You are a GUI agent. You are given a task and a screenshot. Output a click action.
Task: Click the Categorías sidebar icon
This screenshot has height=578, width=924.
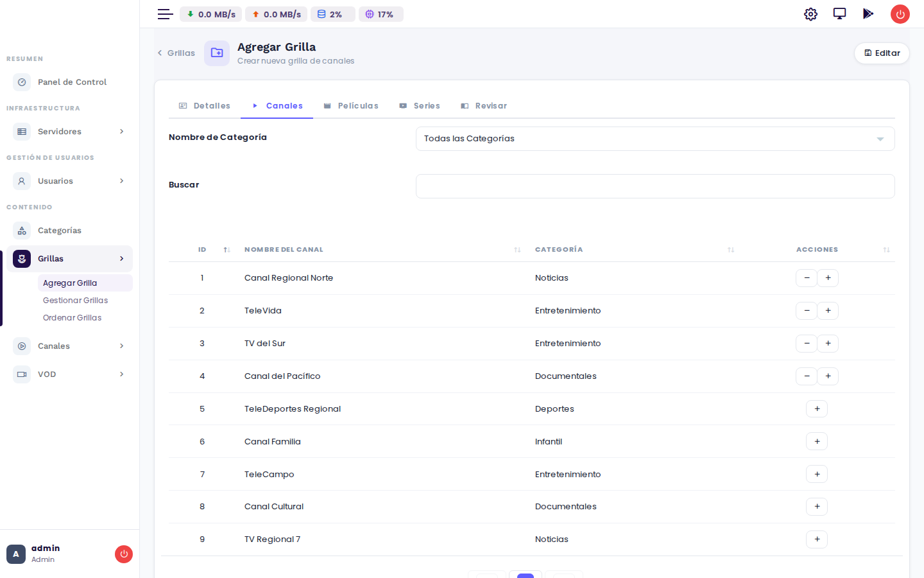(22, 231)
